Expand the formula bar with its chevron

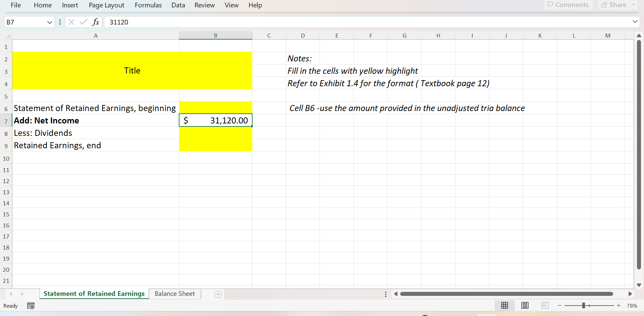coord(635,21)
